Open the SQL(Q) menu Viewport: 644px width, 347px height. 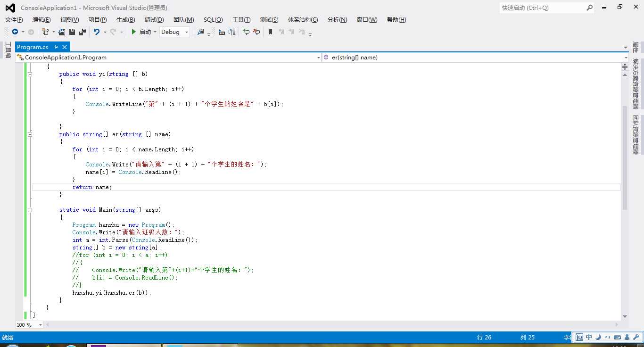[213, 19]
